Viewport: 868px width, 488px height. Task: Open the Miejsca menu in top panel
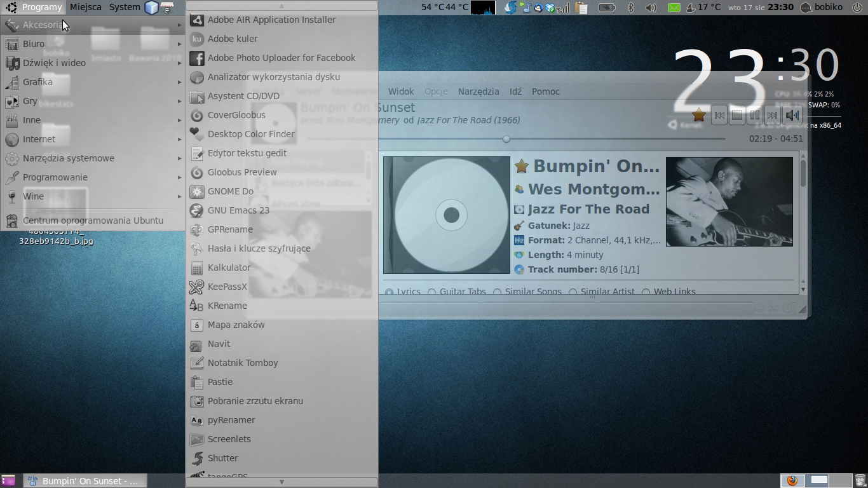click(86, 7)
